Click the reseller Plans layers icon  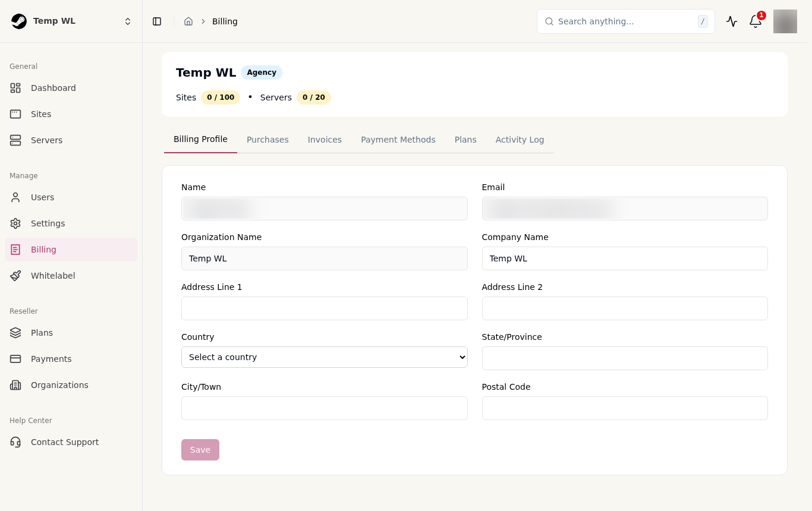coord(15,333)
